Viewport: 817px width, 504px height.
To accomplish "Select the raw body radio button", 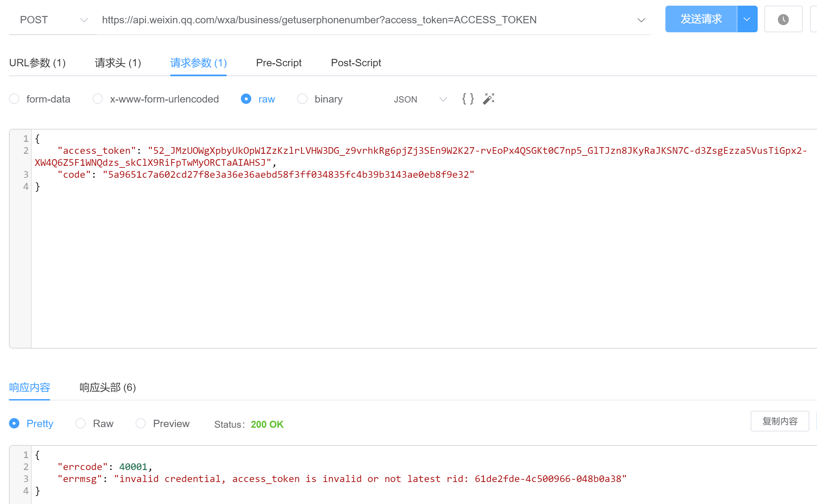I will [246, 99].
